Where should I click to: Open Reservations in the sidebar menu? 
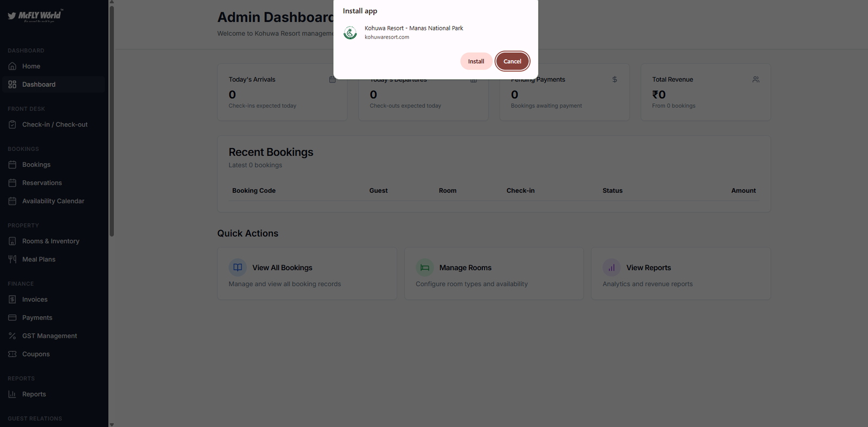pyautogui.click(x=53, y=183)
